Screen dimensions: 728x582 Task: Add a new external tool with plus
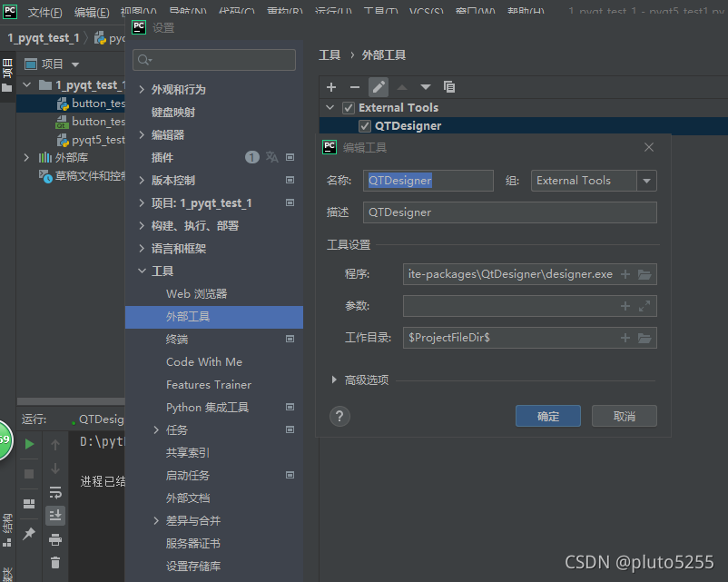[331, 87]
